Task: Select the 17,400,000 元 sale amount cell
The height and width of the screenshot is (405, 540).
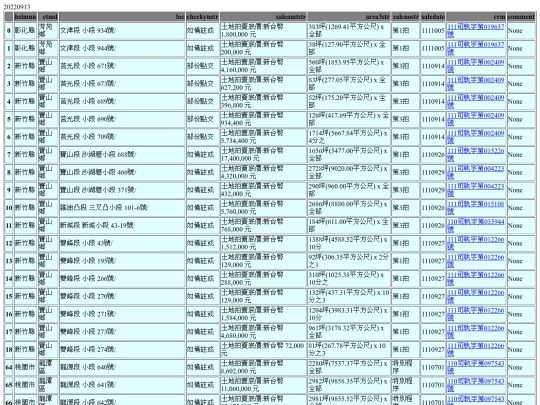Action: 263,154
